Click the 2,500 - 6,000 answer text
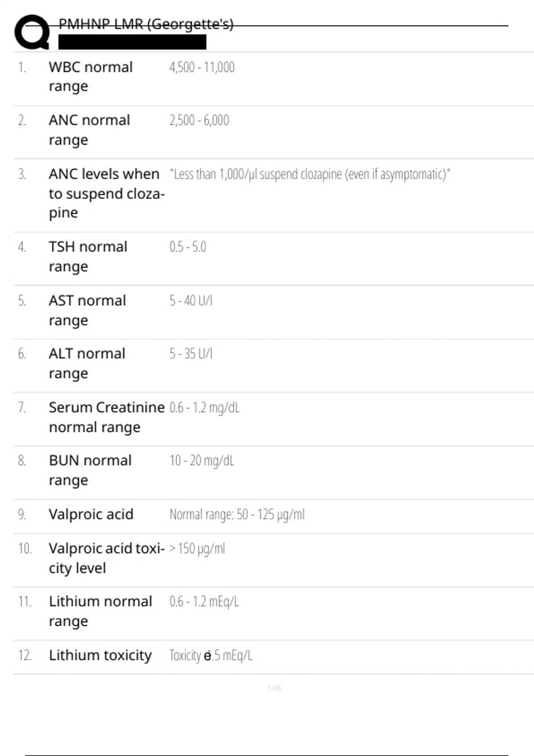Image resolution: width=534 pixels, height=756 pixels. [199, 120]
